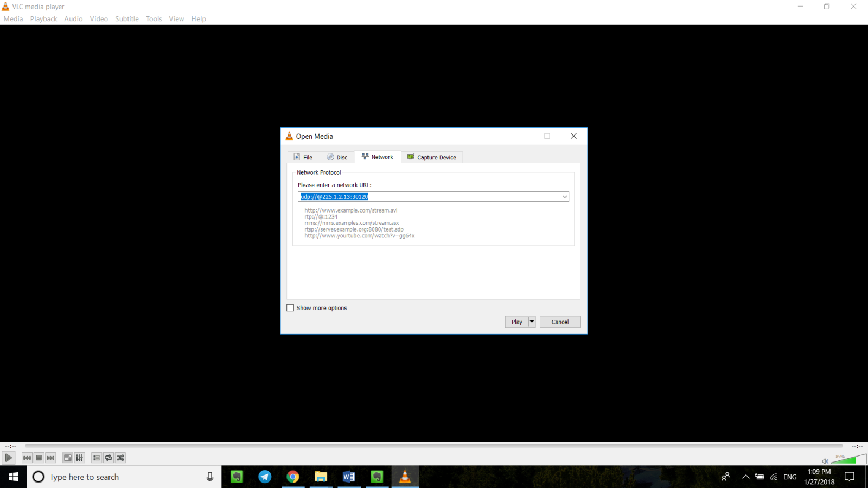This screenshot has height=488, width=868.
Task: Enable Show more options checkbox
Action: coord(290,308)
